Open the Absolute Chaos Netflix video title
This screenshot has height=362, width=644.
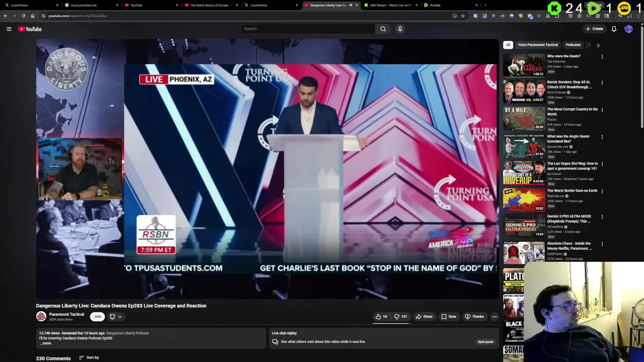coord(570,246)
